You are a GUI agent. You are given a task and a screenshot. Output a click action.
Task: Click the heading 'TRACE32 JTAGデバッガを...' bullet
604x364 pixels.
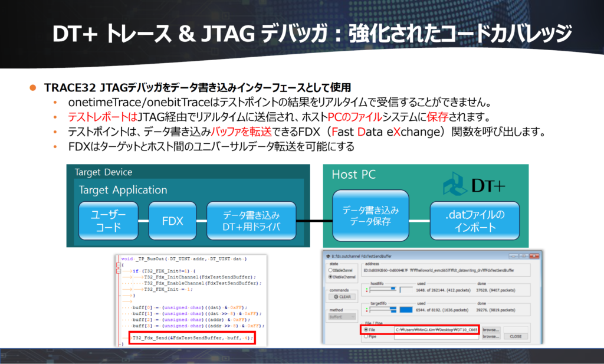tap(198, 87)
